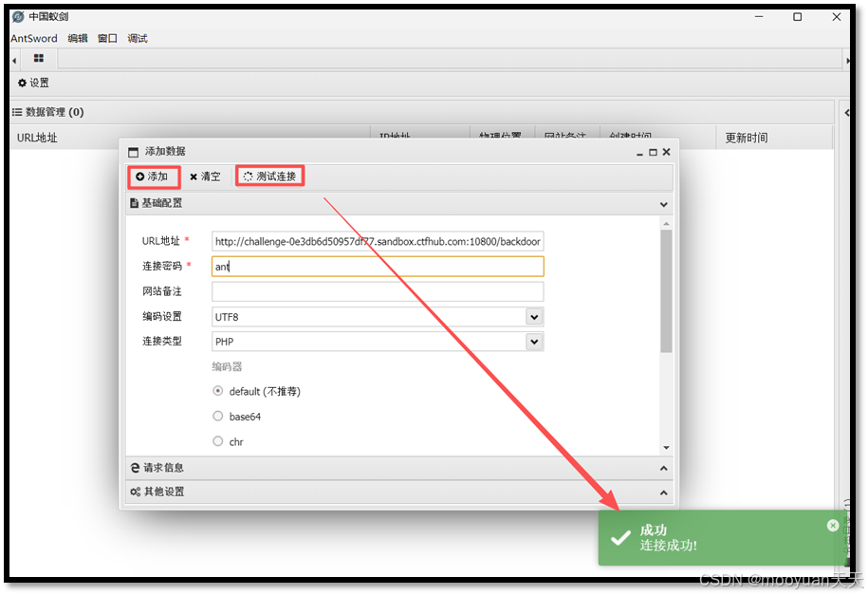
Task: Open the home grid tab icon
Action: (38, 58)
